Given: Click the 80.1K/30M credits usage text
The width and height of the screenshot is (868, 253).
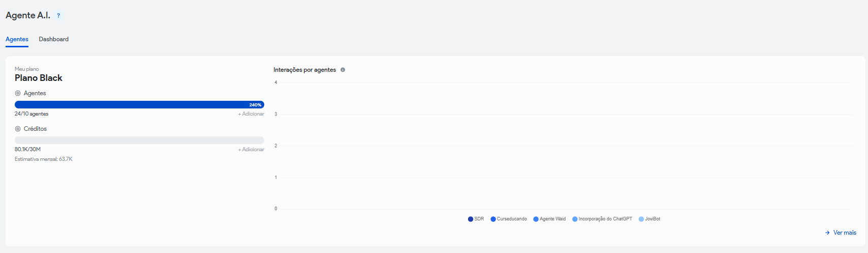Looking at the screenshot, I should point(27,150).
